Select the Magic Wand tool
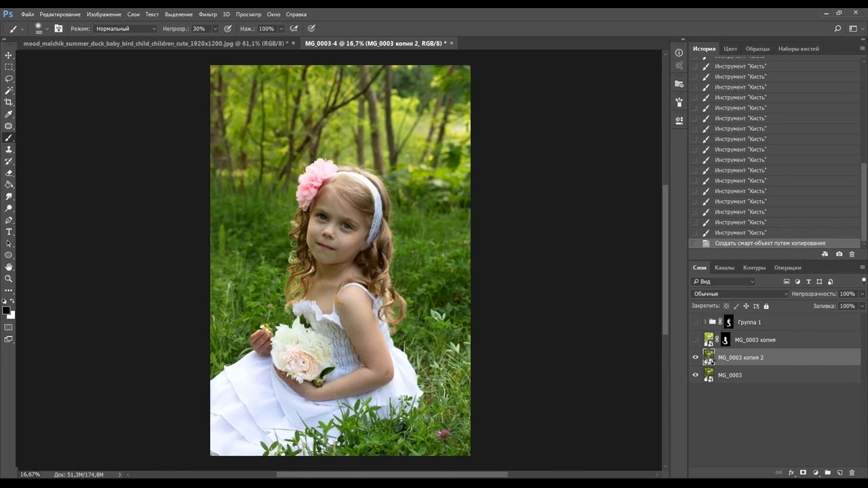868x488 pixels. (x=9, y=90)
